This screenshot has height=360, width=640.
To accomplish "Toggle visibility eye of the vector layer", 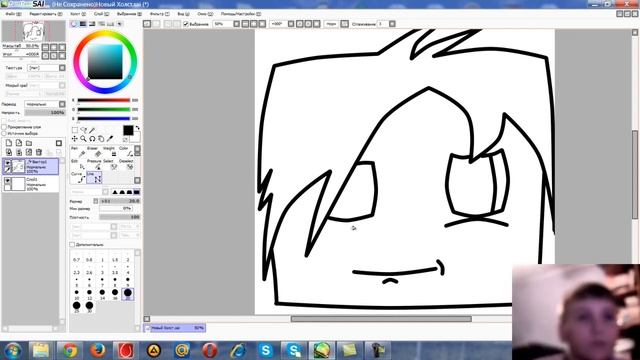I will [7, 163].
